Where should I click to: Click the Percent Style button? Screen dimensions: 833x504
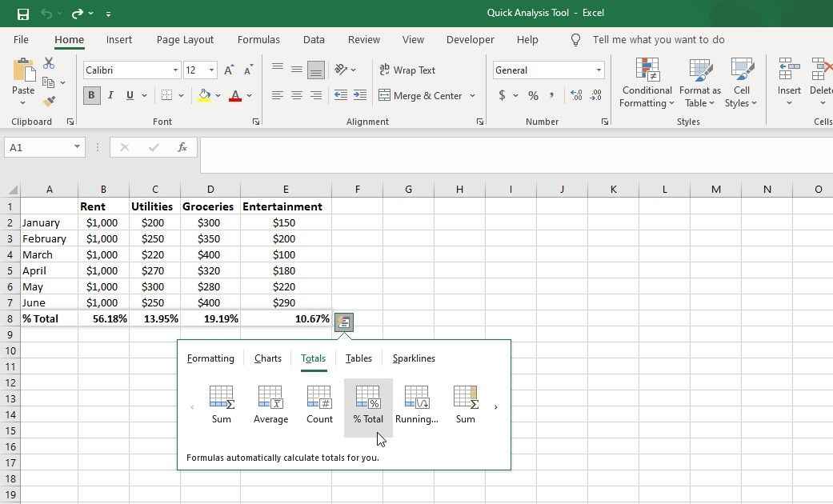(x=533, y=95)
